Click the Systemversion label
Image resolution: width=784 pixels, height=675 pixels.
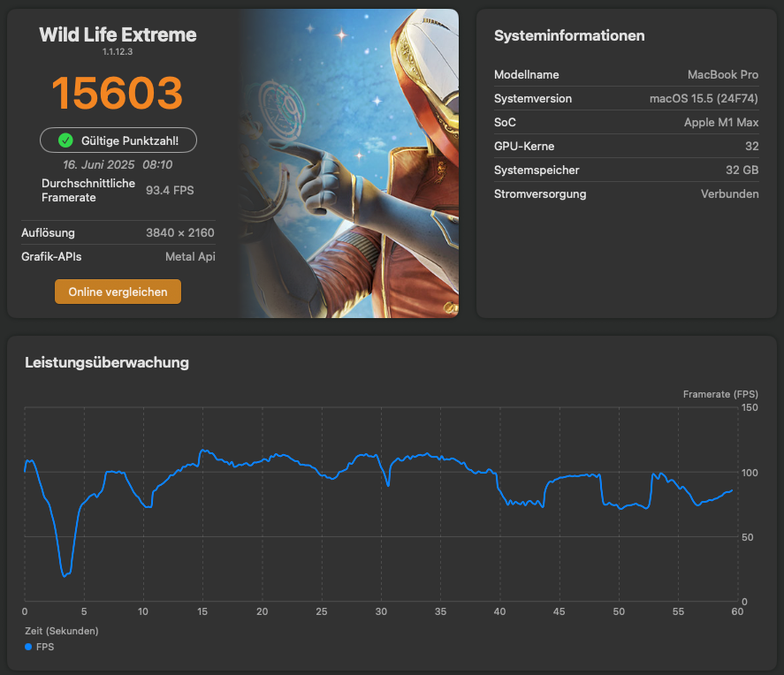pyautogui.click(x=533, y=99)
